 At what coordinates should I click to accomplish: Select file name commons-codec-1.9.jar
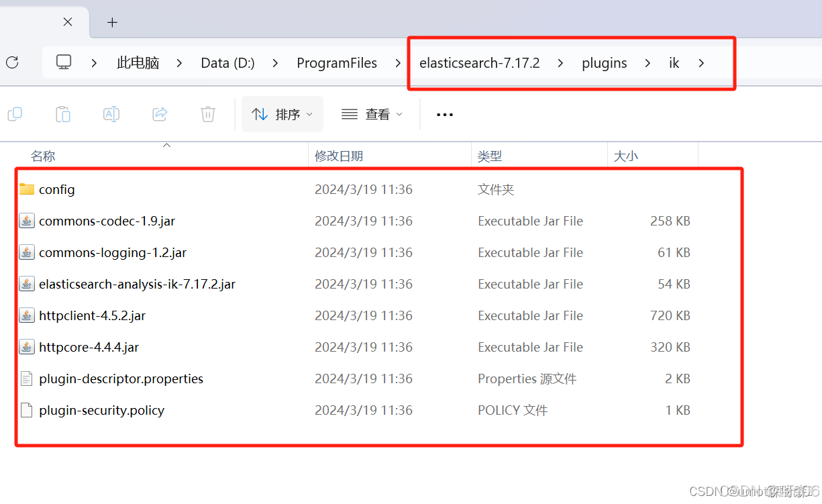coord(107,221)
